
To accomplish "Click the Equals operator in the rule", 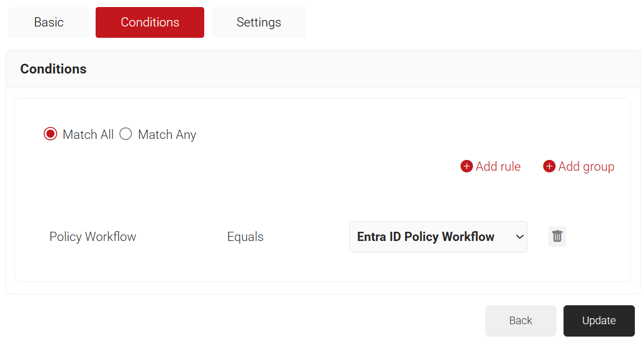I will 245,237.
